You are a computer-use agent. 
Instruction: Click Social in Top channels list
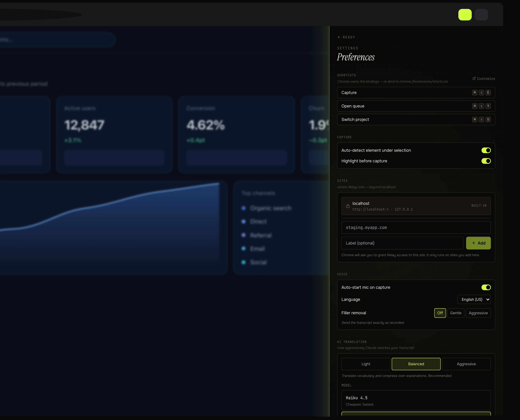pos(258,262)
